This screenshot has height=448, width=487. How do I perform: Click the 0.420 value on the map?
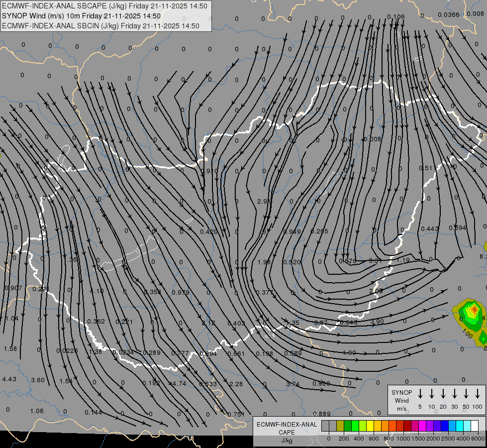(209, 231)
